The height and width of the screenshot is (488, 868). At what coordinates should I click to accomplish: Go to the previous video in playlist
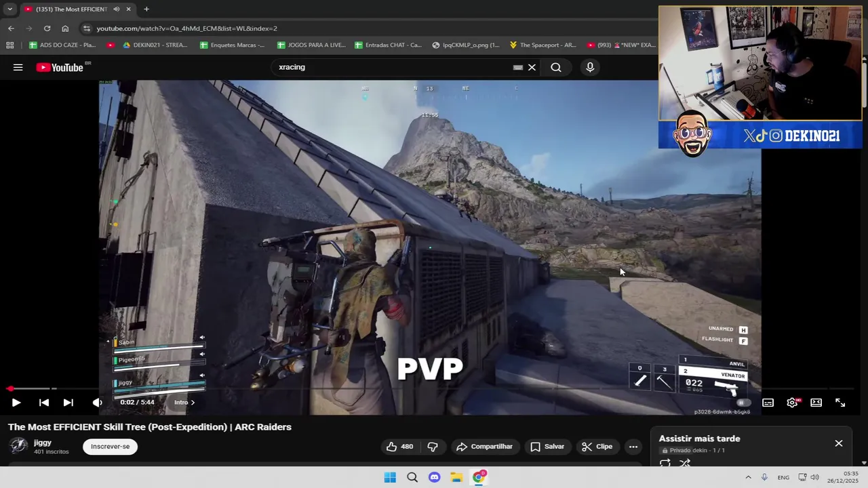coord(44,403)
